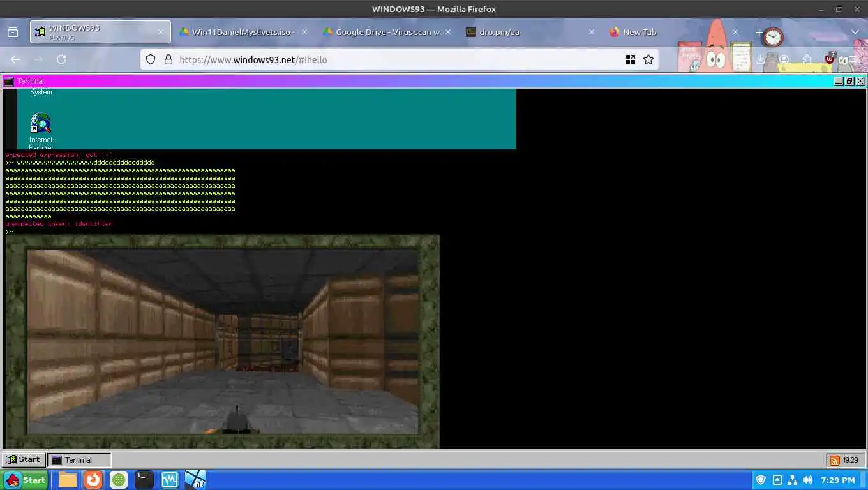This screenshot has width=868, height=490.
Task: Switch to the Win11DanielMyslivets.iso tab
Action: point(243,32)
